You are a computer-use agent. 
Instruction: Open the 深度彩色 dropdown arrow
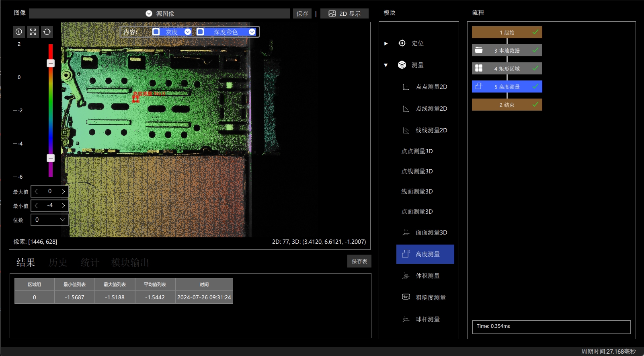[x=252, y=32]
